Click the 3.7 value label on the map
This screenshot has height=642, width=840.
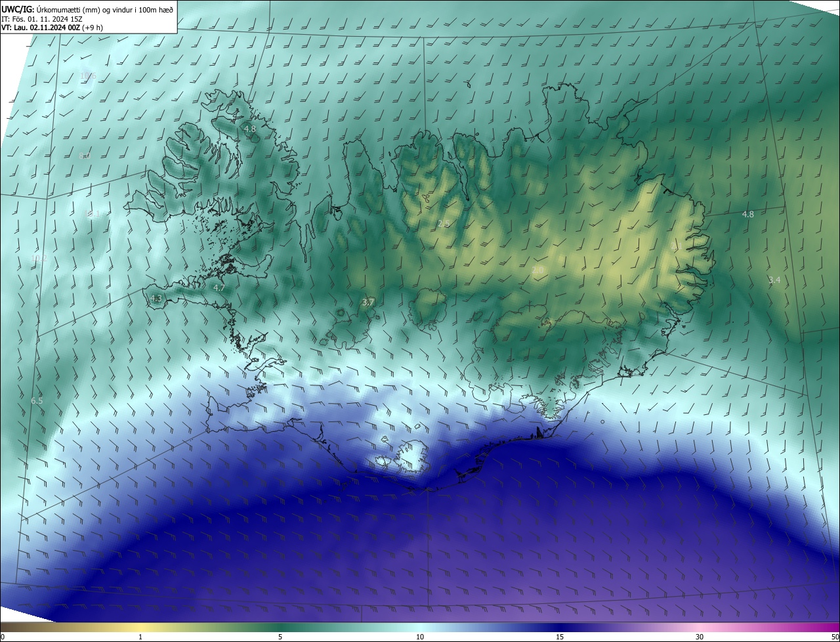(367, 302)
